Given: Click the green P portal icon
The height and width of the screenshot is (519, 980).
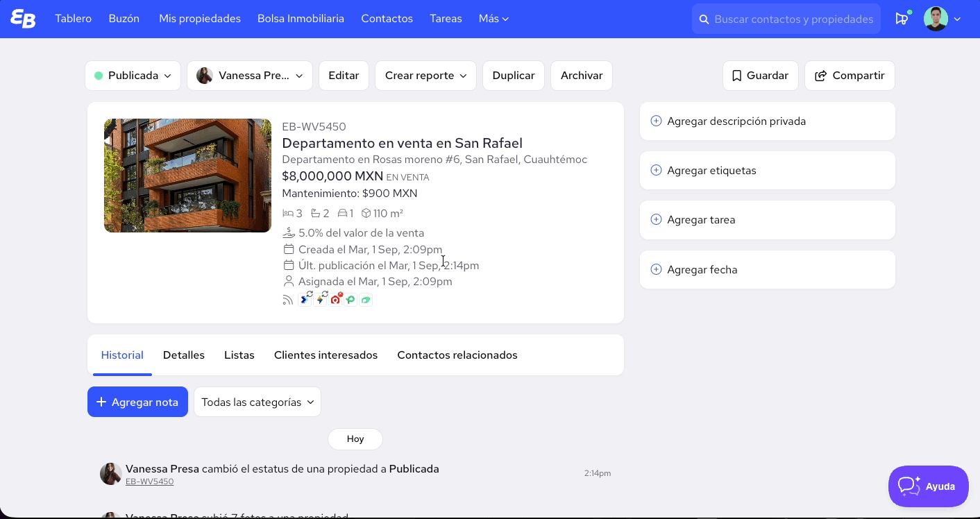Looking at the screenshot, I should pos(351,300).
